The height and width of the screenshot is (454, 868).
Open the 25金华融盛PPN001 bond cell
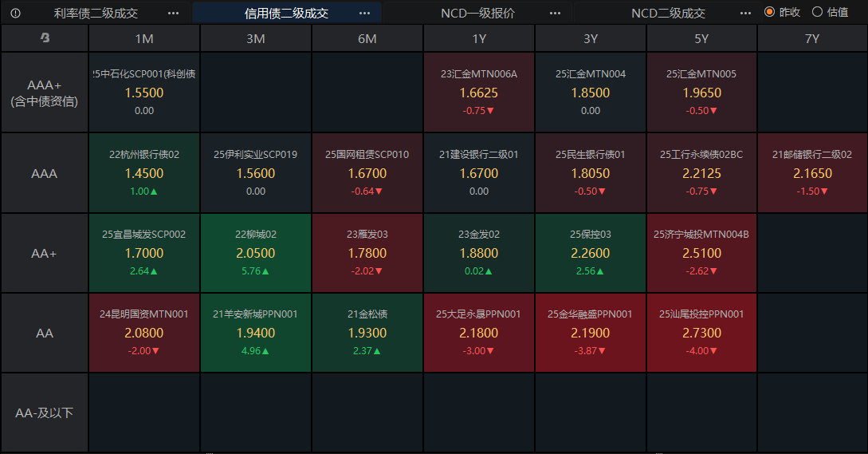click(x=590, y=333)
